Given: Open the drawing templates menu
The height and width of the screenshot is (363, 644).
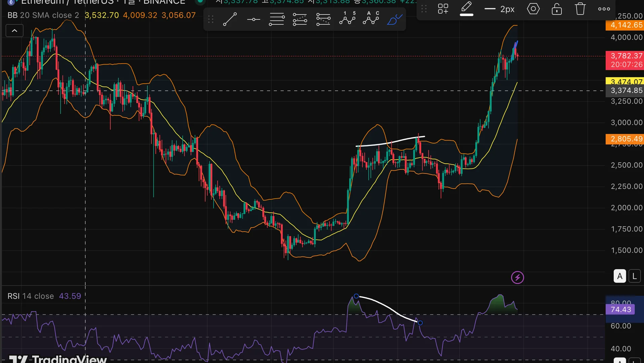Looking at the screenshot, I should (443, 9).
